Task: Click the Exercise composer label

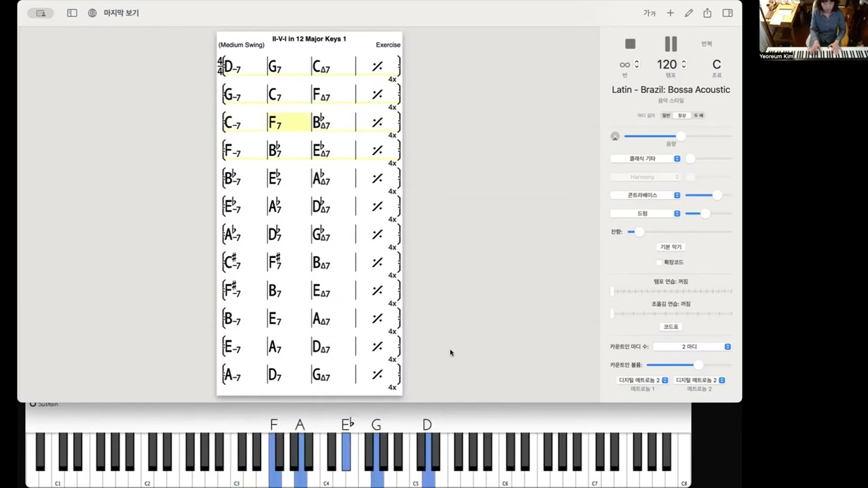Action: click(x=388, y=45)
